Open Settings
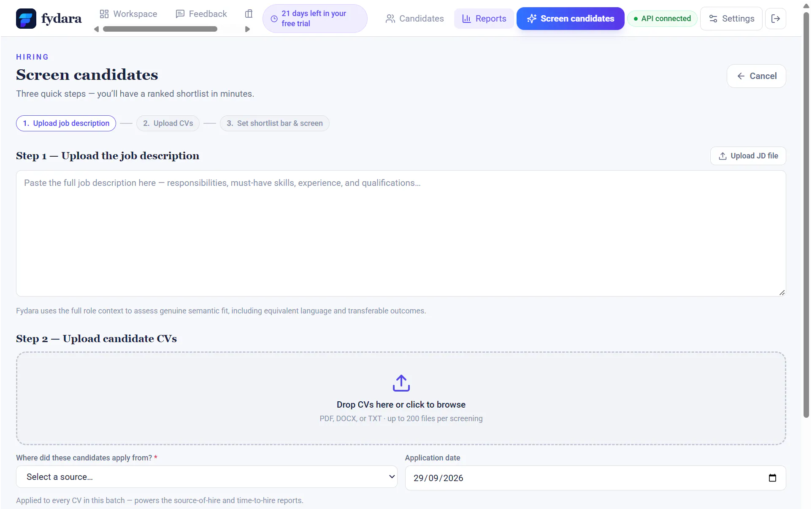Viewport: 812px width, 509px height. click(731, 19)
